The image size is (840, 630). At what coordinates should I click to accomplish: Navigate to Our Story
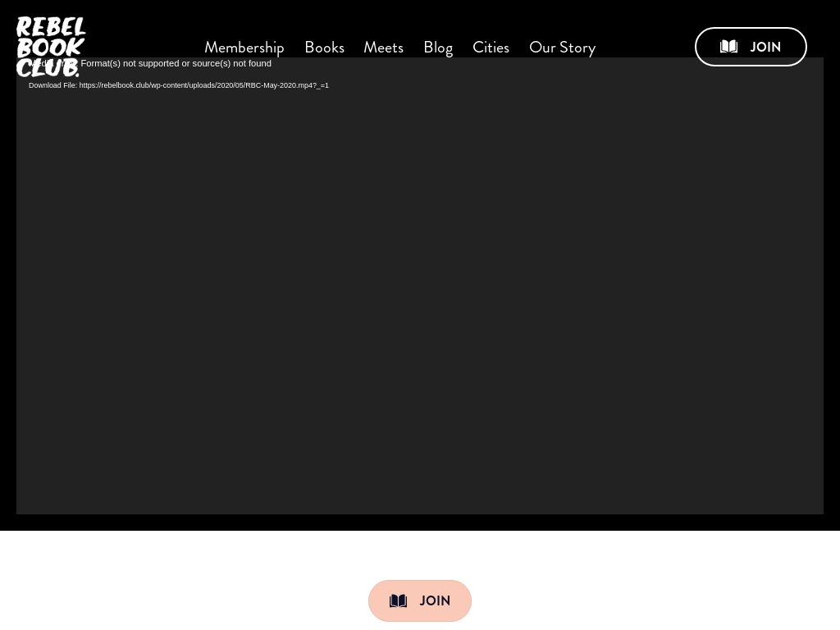(563, 47)
